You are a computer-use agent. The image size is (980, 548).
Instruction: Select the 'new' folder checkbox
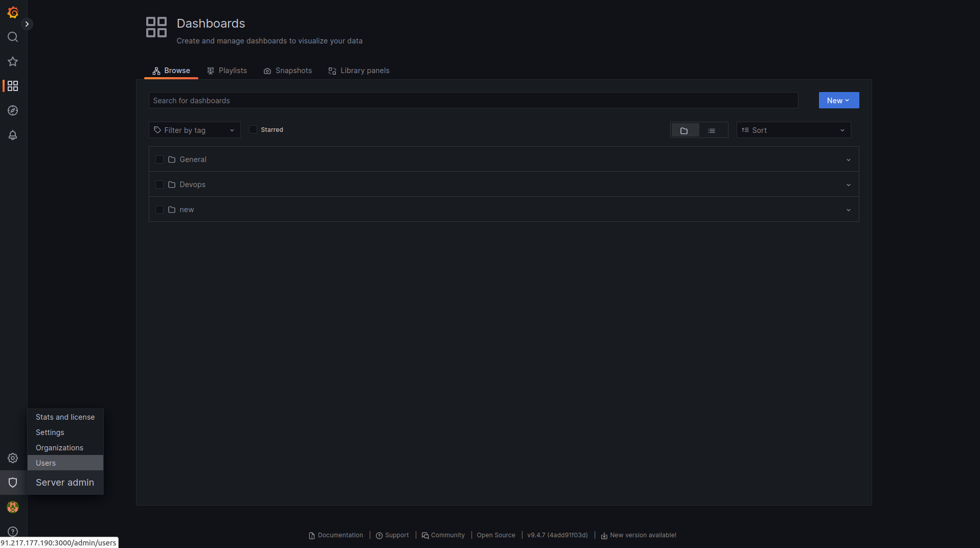(159, 210)
